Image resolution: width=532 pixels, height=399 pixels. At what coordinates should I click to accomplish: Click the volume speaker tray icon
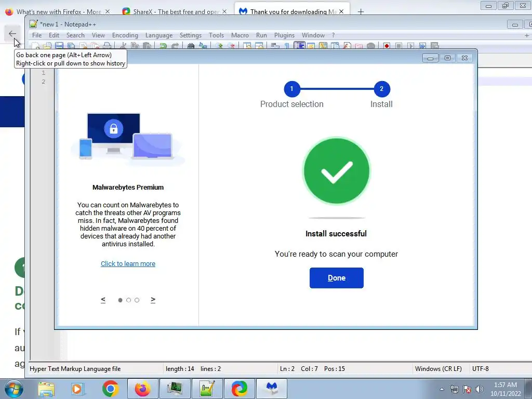coord(479,389)
